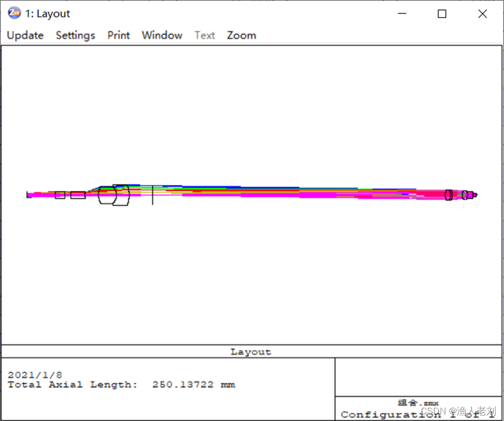Screen dimensions: 504x421
Task: Close the Layout window
Action: (x=483, y=14)
